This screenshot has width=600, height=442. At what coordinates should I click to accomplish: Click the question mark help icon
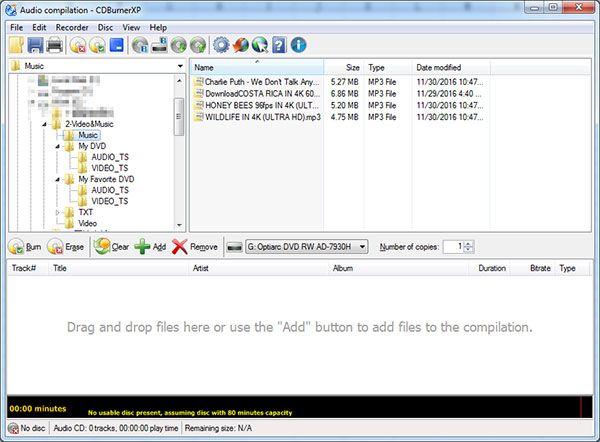tap(279, 45)
